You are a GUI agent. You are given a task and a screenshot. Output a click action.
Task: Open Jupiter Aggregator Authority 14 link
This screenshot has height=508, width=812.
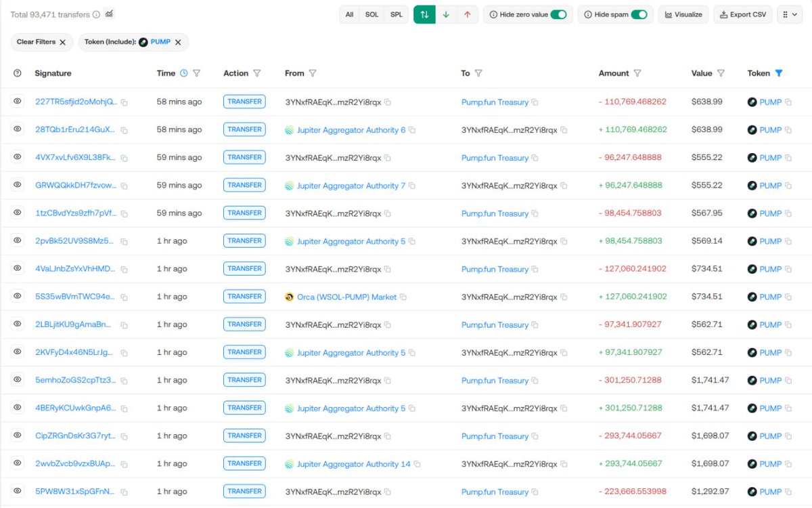(x=354, y=464)
